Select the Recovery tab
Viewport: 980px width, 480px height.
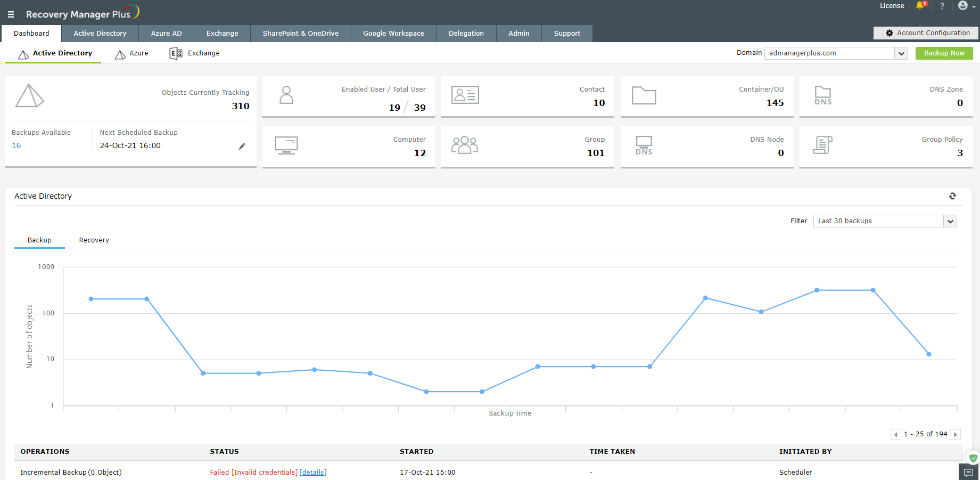[x=94, y=240]
